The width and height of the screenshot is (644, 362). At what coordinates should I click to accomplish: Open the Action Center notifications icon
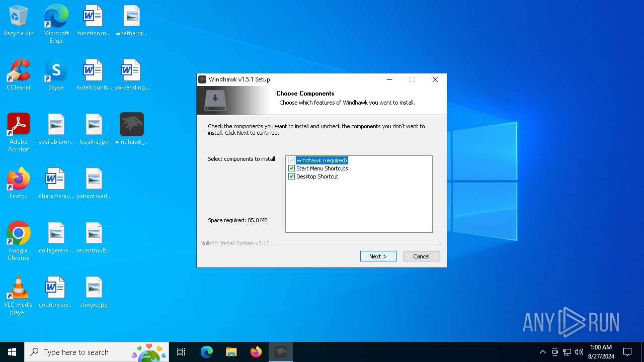[627, 352]
